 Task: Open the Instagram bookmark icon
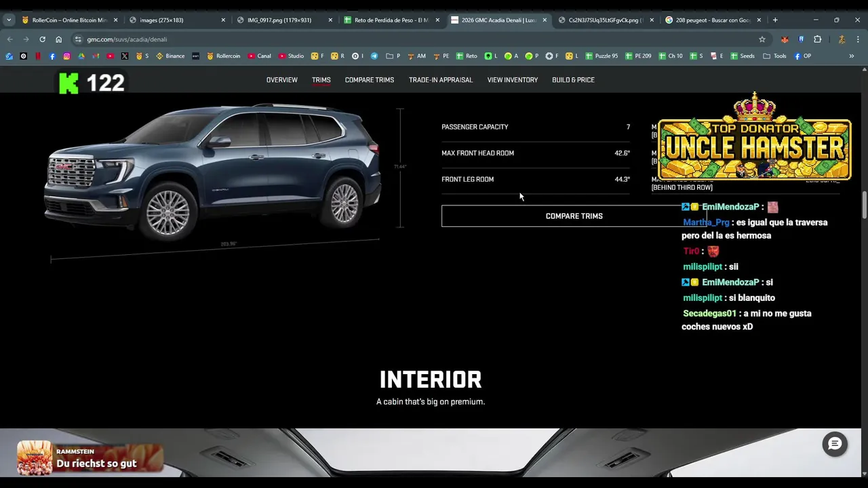click(66, 56)
